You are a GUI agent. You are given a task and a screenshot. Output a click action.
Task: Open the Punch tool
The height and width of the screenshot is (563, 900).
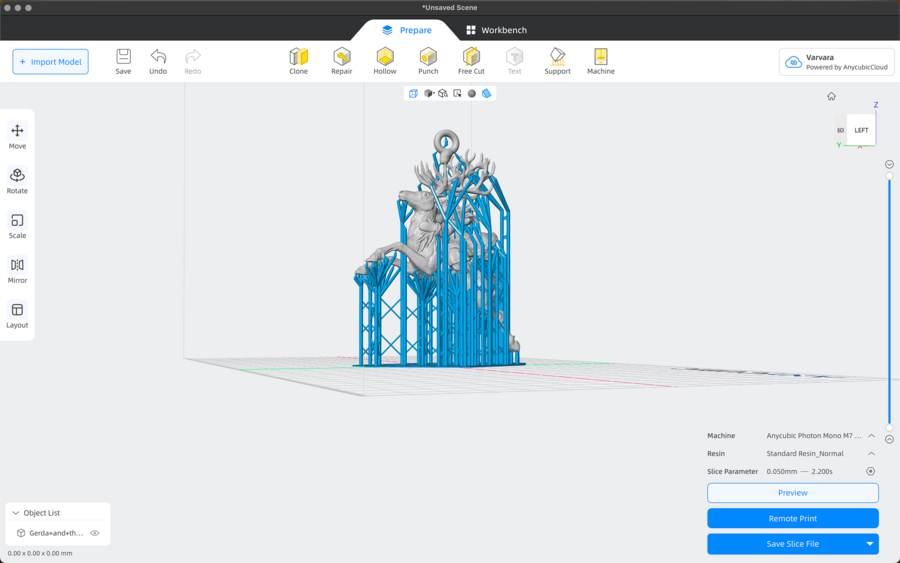(x=428, y=61)
